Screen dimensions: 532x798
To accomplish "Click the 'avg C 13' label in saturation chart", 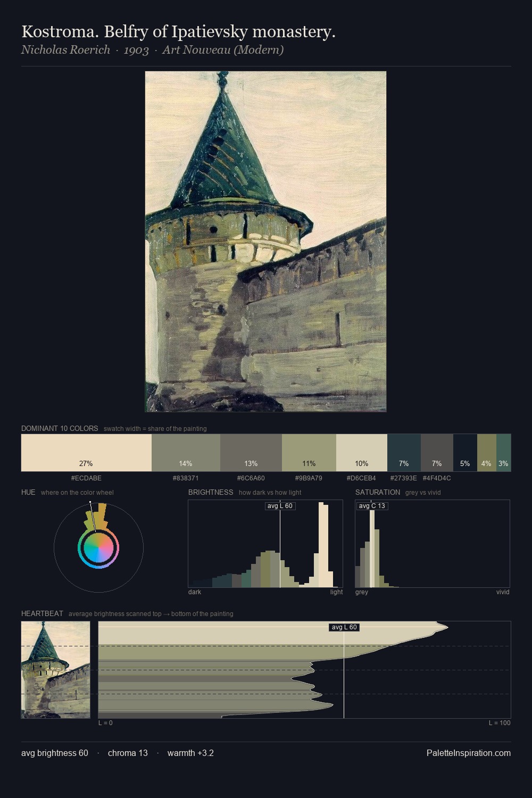I will [372, 506].
